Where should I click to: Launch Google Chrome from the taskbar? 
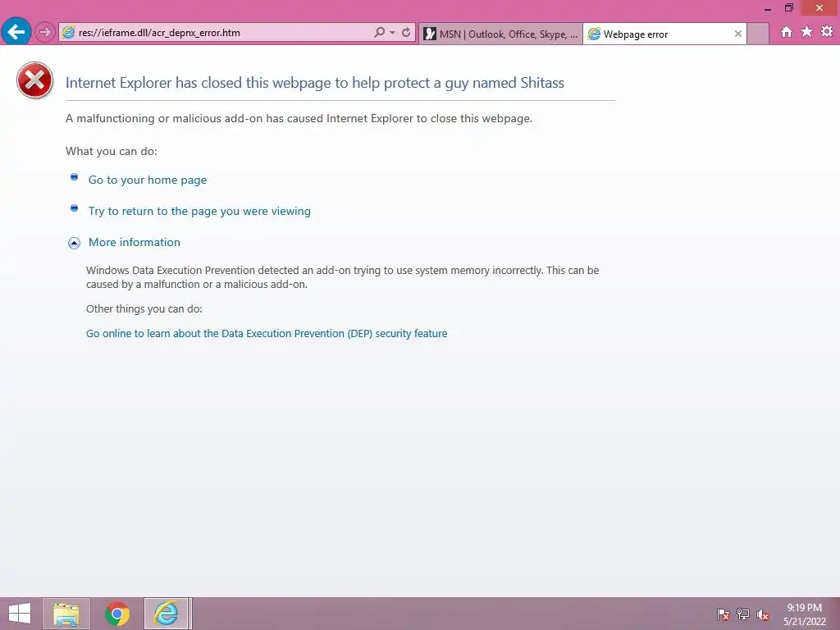click(x=117, y=614)
